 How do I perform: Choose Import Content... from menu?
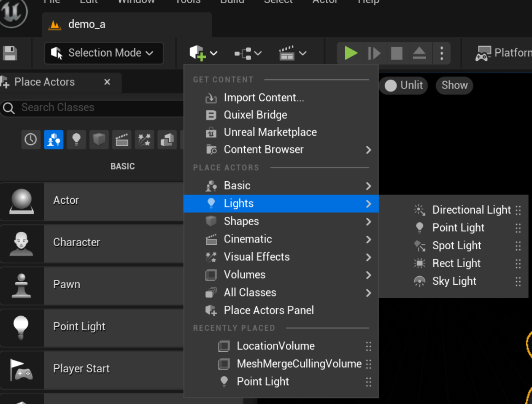point(281,98)
